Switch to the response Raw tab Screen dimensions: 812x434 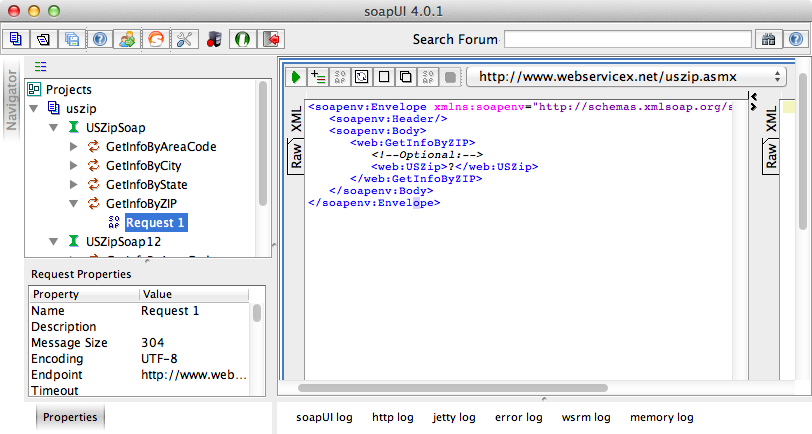771,156
